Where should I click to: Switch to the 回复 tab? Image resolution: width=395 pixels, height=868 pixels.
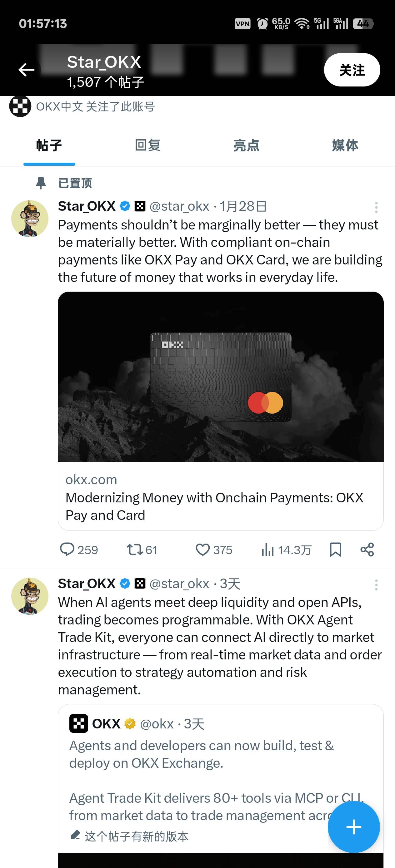pos(148,145)
